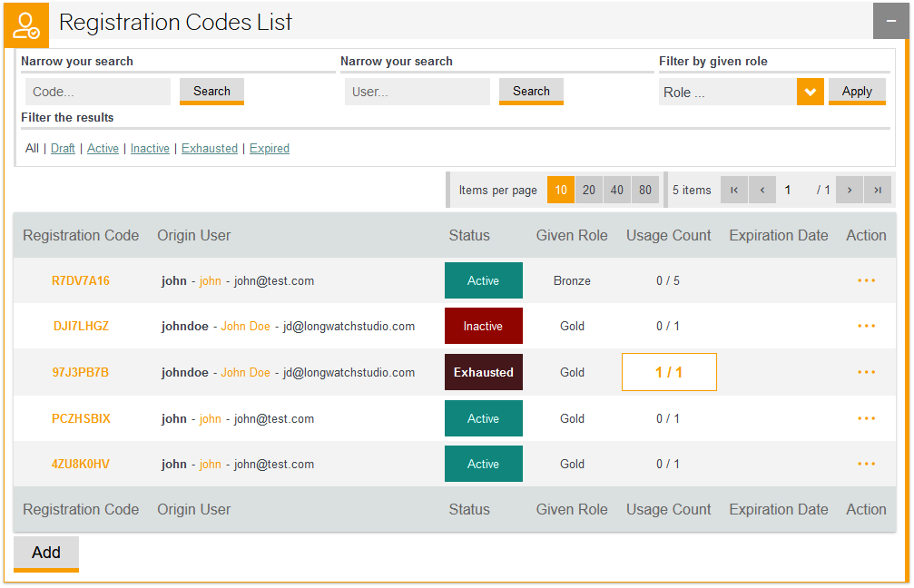
Task: Open registration code R7DV7A16
Action: click(81, 281)
